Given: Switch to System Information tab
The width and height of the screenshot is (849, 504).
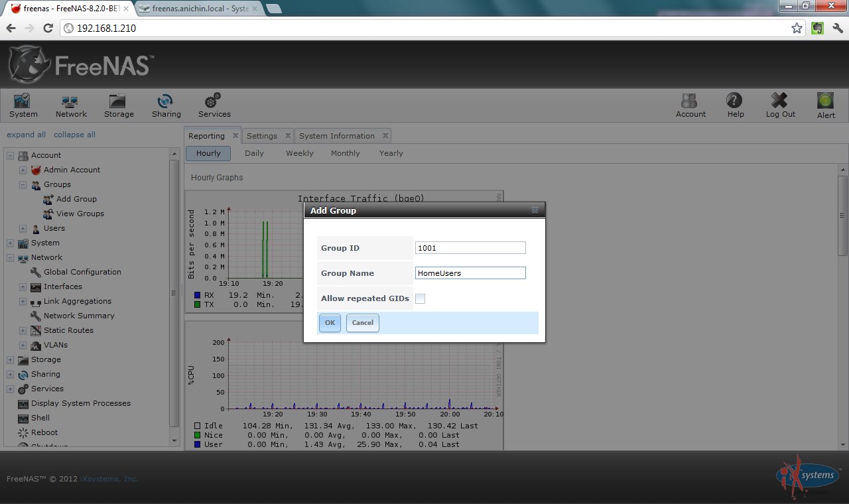Looking at the screenshot, I should click(337, 136).
